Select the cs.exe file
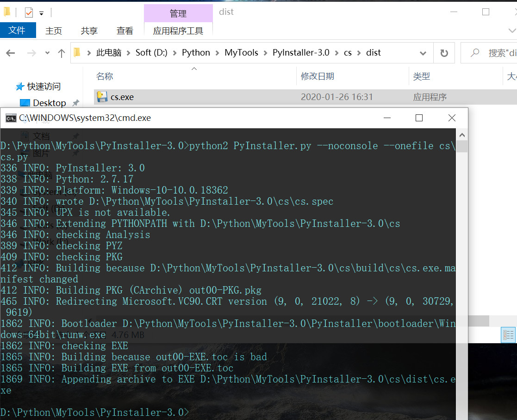This screenshot has width=517, height=420. 305,97
